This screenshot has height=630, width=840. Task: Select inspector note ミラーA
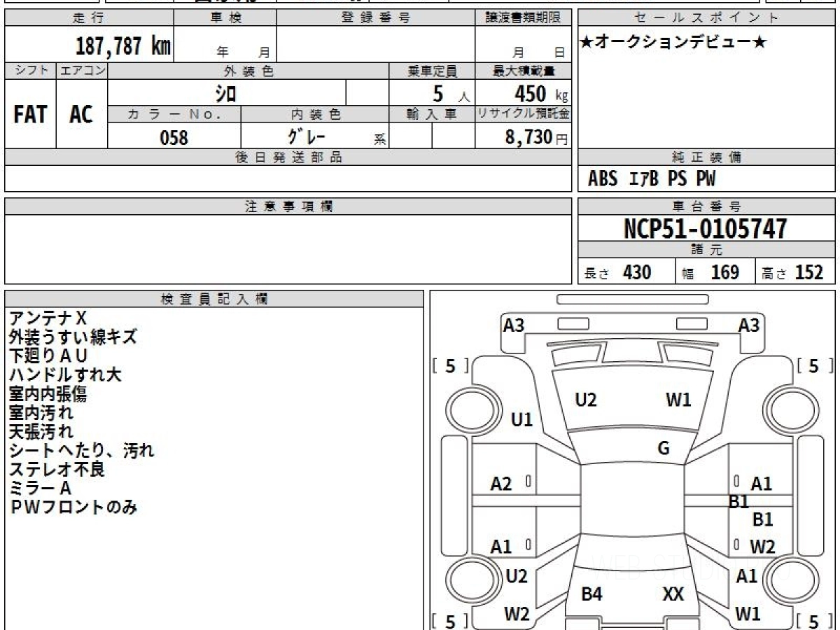(x=40, y=489)
